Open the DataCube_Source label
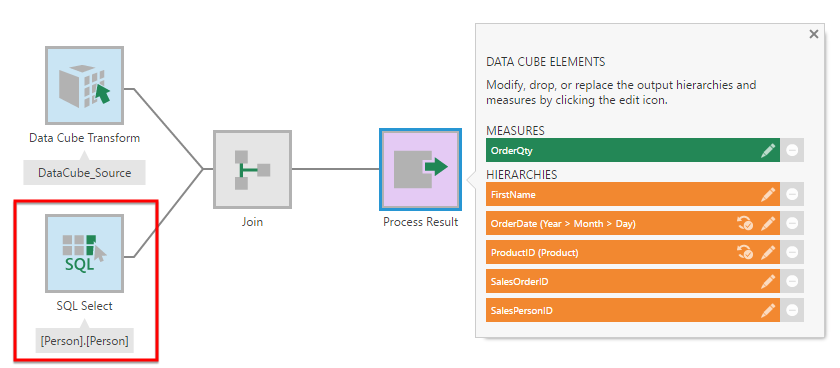The width and height of the screenshot is (840, 368). tap(85, 173)
